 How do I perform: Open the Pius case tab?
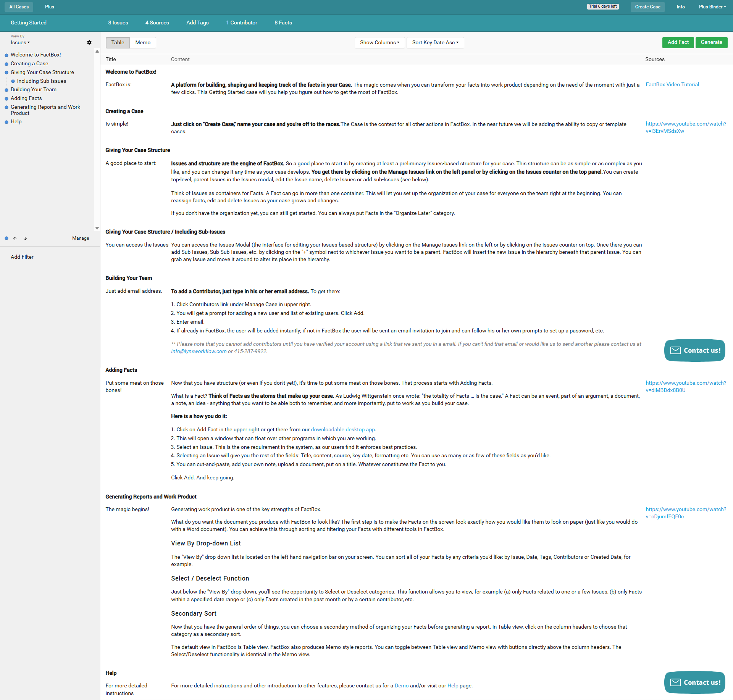pyautogui.click(x=50, y=7)
